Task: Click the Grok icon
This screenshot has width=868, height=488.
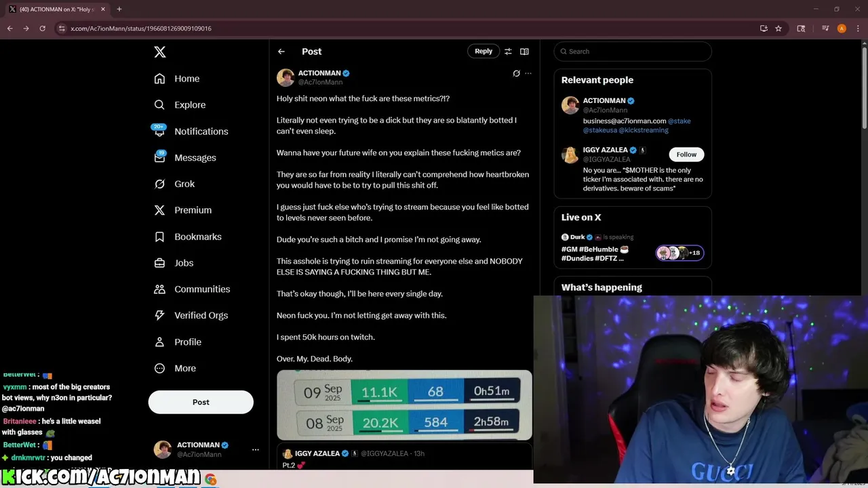Action: point(159,184)
